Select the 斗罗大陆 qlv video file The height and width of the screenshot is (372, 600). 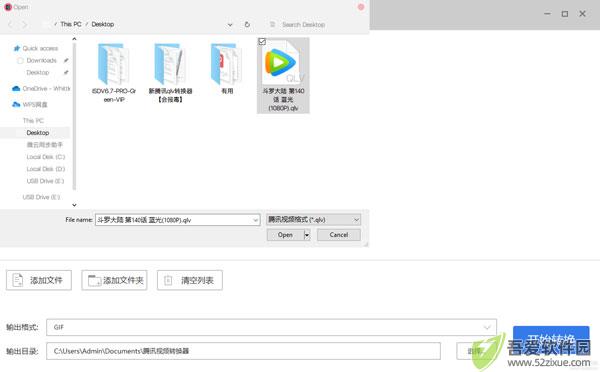tap(284, 75)
